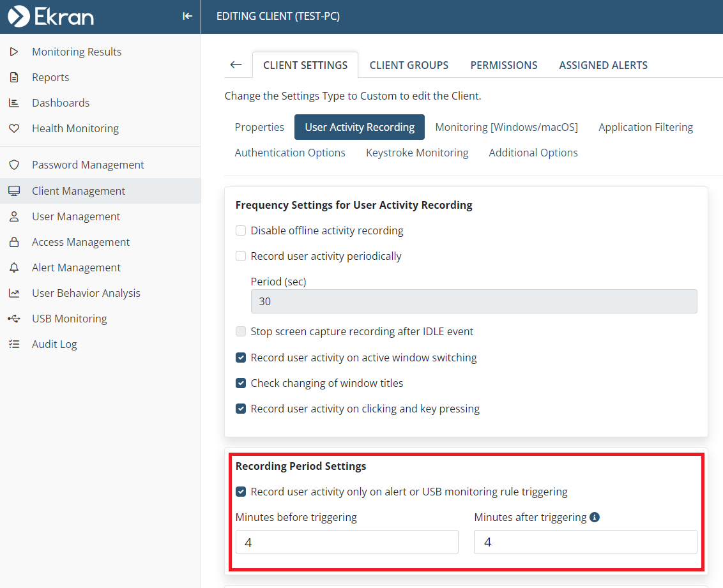
Task: Enable Disable offline activity recording checkbox
Action: [241, 230]
